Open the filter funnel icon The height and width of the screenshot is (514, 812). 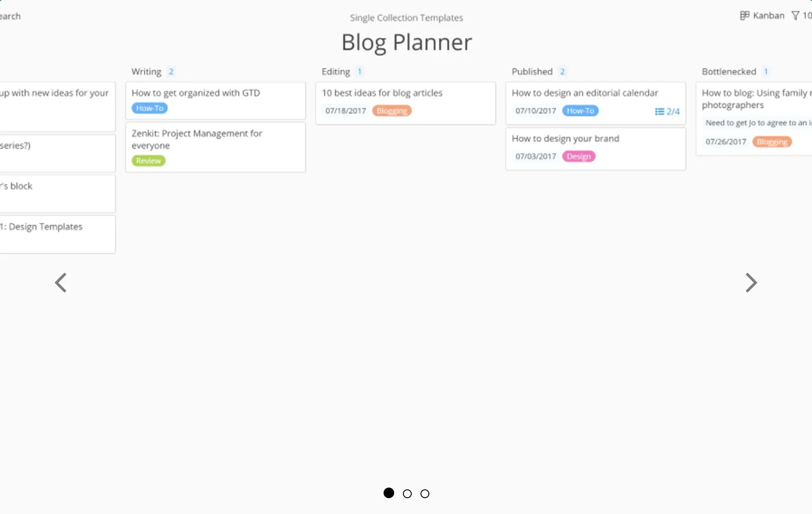[x=795, y=16]
